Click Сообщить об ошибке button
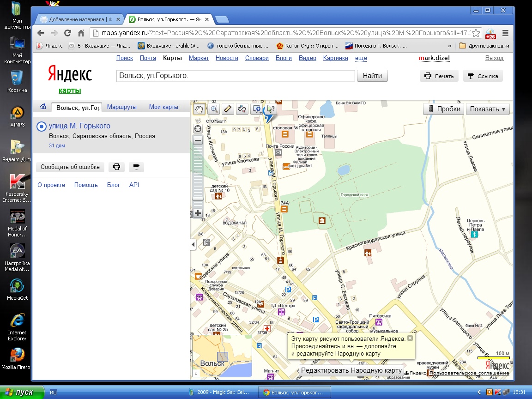Screen dimensions: 532x399 70,167
